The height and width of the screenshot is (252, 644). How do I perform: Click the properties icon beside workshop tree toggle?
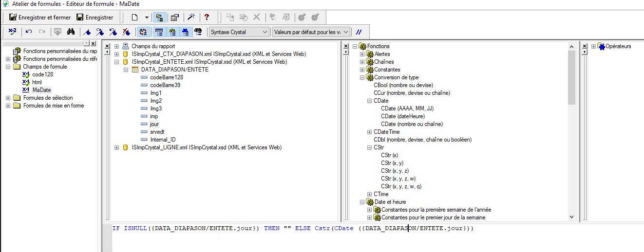(x=174, y=18)
